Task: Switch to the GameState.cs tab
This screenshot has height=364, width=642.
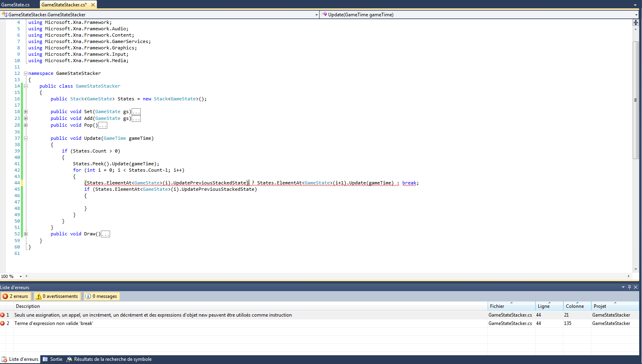Action: [x=16, y=5]
